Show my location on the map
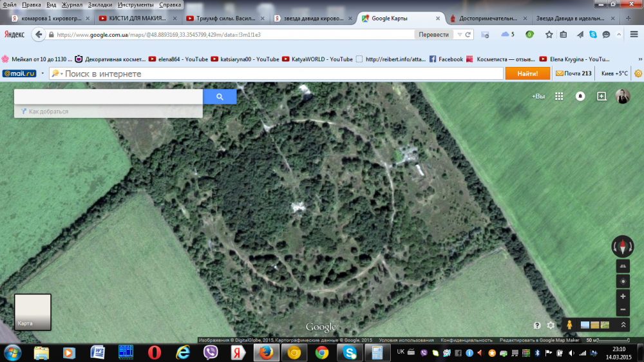Viewport: 644px width, 362px height. 623,281
